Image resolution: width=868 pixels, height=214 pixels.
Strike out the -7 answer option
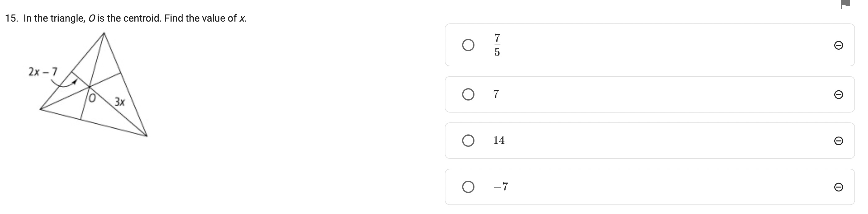point(839,187)
